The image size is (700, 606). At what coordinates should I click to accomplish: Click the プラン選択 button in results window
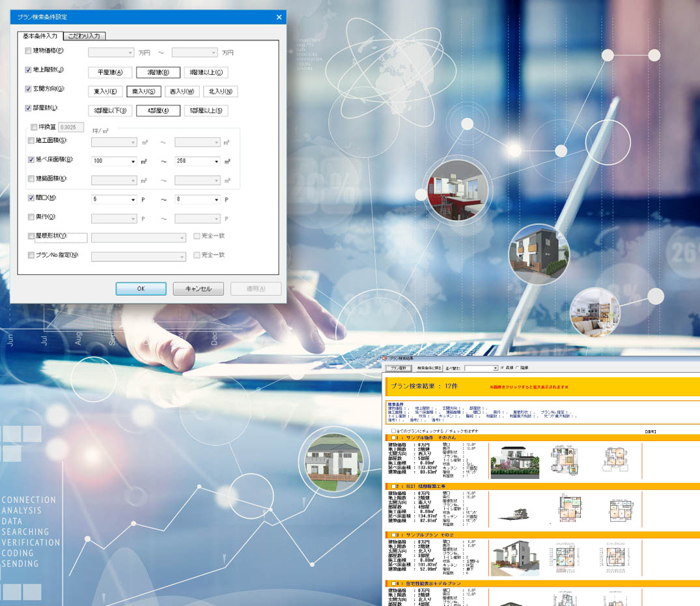(399, 368)
